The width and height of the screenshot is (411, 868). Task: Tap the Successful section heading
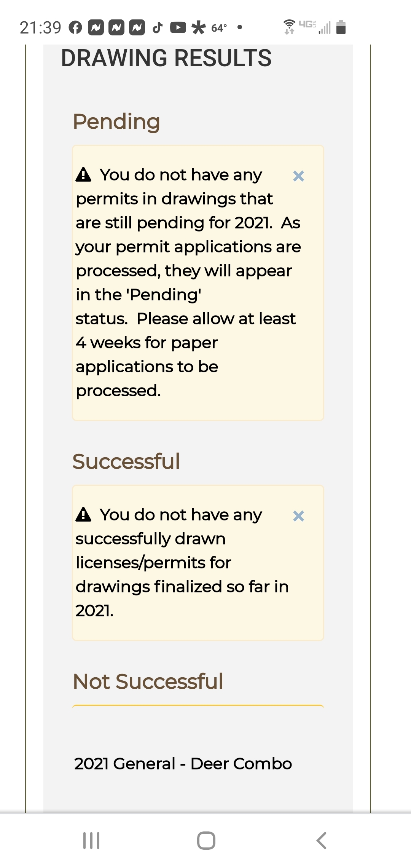[126, 461]
